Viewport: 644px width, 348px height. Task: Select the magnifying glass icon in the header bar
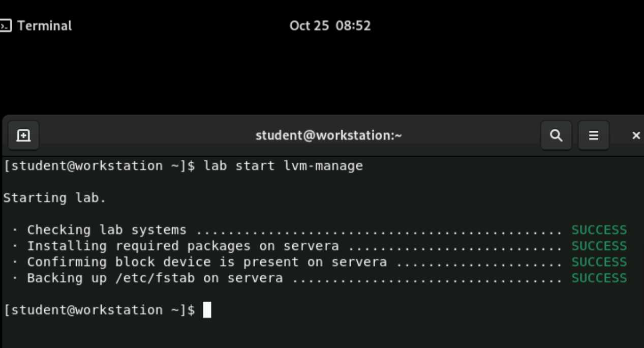point(556,135)
